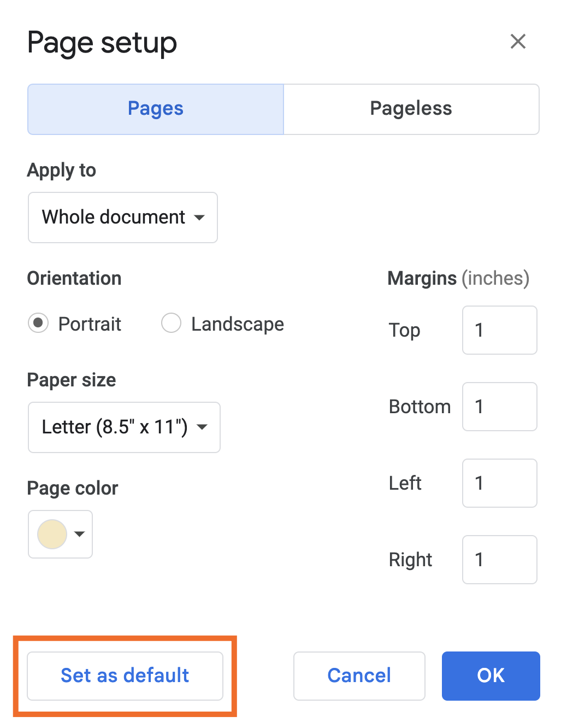Click the Page setup dialog title
This screenshot has width=567, height=728.
[x=102, y=43]
